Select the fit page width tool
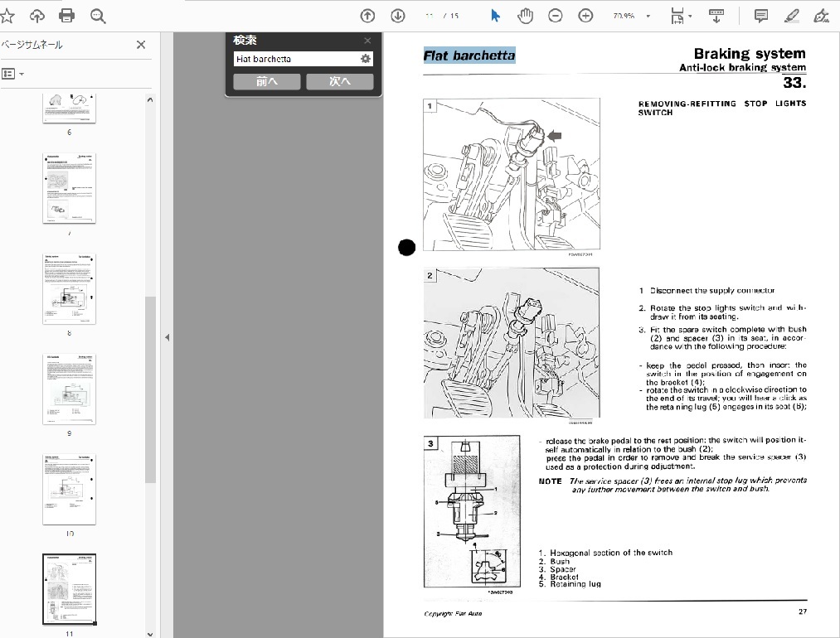 677,16
